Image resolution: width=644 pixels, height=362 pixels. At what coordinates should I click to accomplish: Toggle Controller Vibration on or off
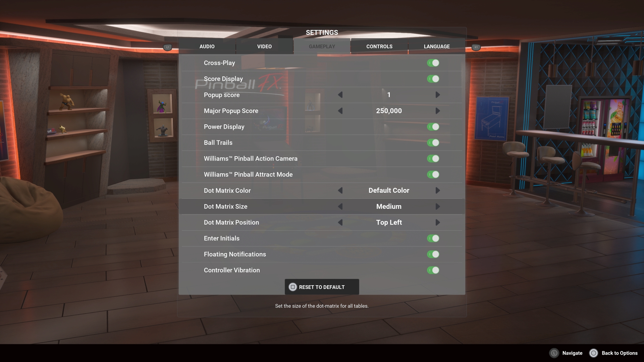pyautogui.click(x=433, y=270)
